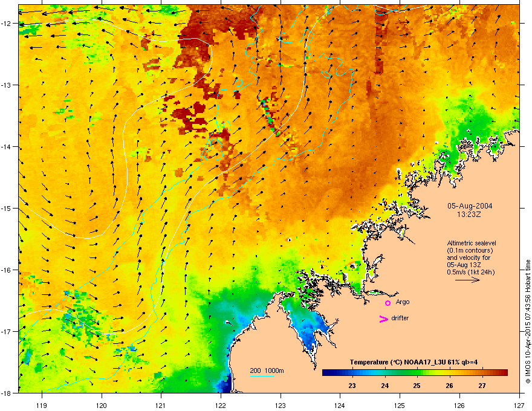The height and width of the screenshot is (411, 532).
Task: Click the colorbar tick label 25
Action: (417, 386)
